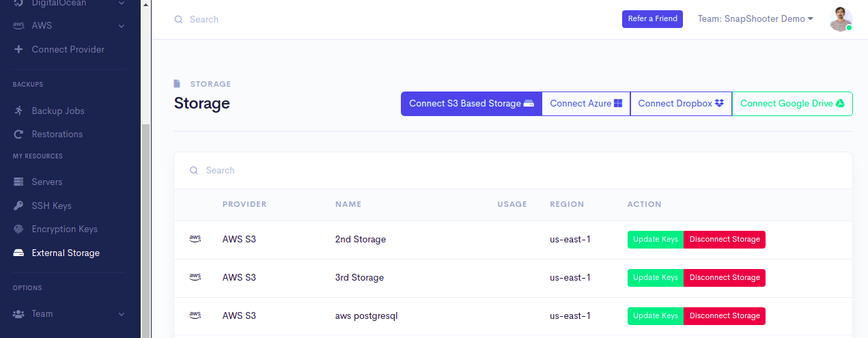Disconnect Storage for aws postgresql
Image resolution: width=868 pixels, height=338 pixels.
coord(725,316)
